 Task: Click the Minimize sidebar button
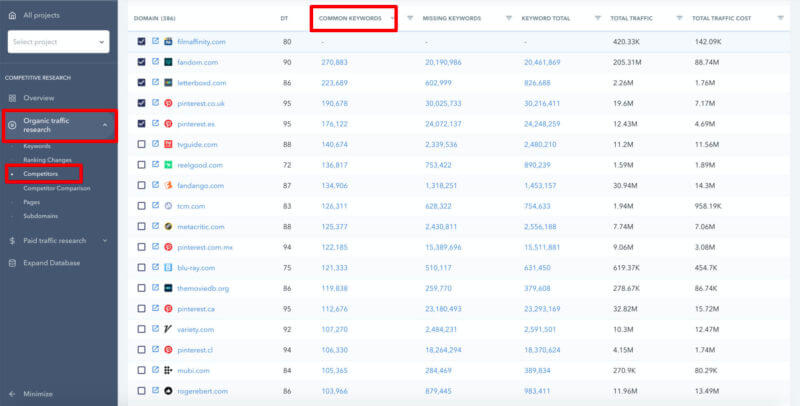[31, 394]
